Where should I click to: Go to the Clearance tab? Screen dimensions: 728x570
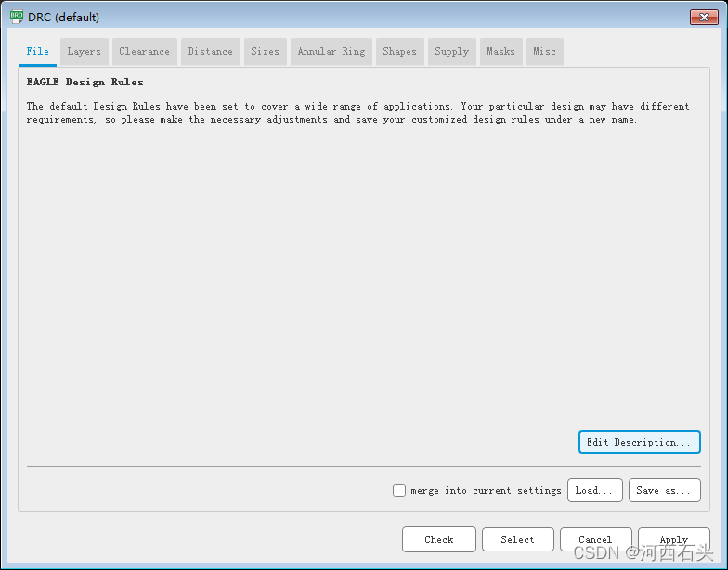tap(145, 52)
